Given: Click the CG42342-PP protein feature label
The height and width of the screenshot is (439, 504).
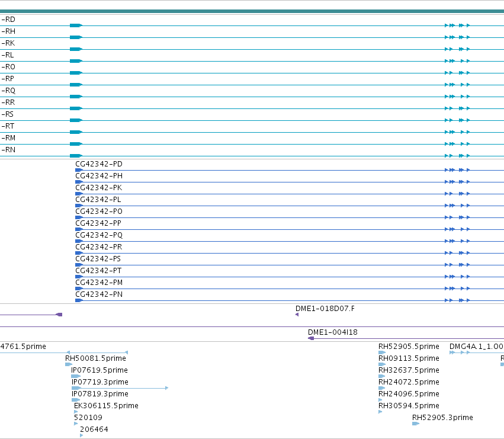Looking at the screenshot, I should (98, 223).
